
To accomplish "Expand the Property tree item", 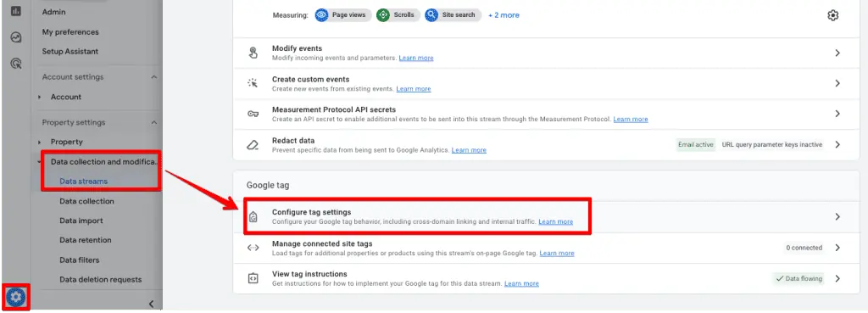I will tap(40, 142).
